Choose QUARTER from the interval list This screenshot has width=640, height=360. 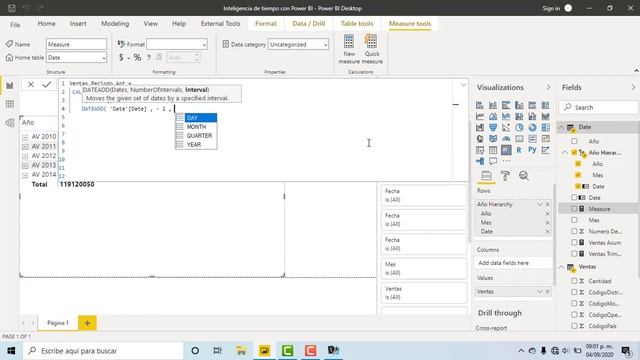click(x=196, y=136)
